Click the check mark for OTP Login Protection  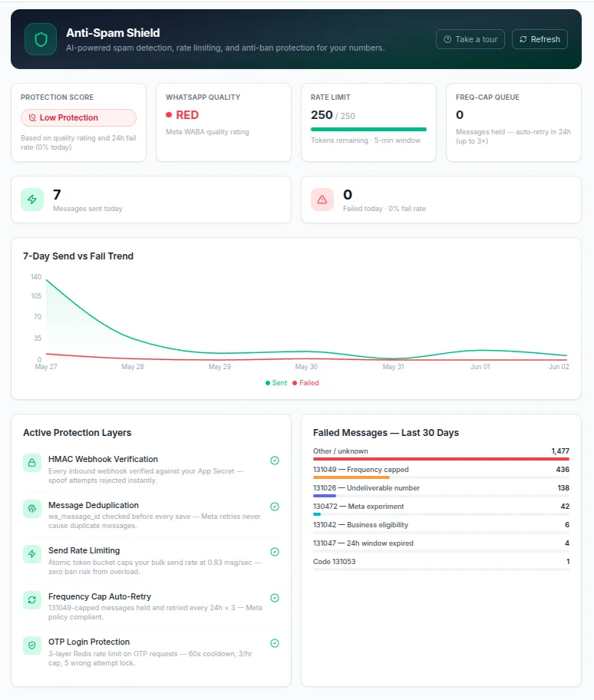(x=275, y=643)
